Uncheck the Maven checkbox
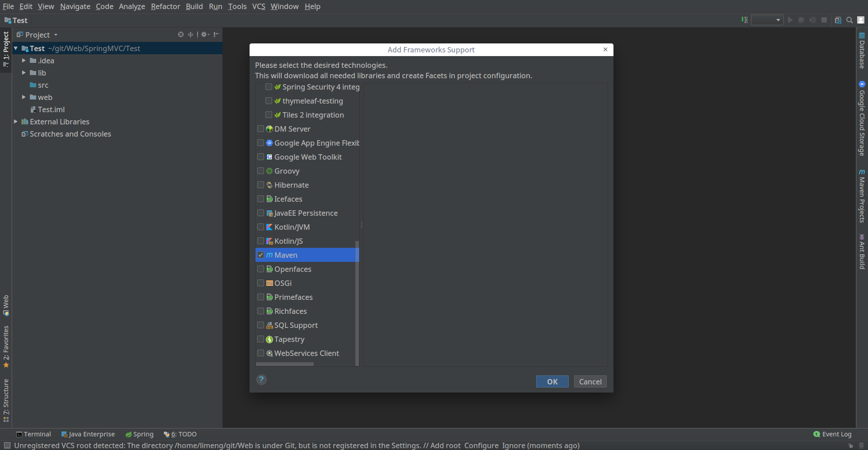Viewport: 868px width, 450px height. tap(260, 255)
